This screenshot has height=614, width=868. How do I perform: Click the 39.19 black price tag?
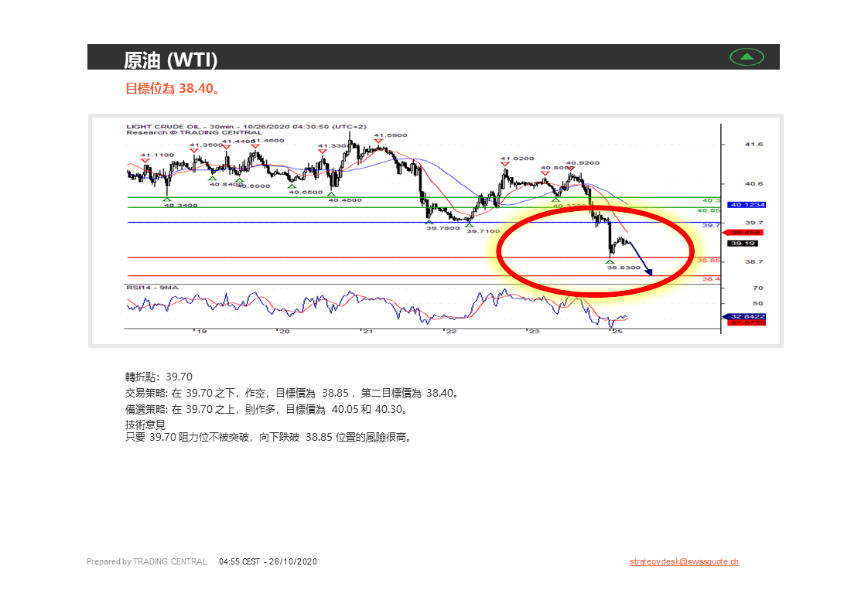coord(743,244)
